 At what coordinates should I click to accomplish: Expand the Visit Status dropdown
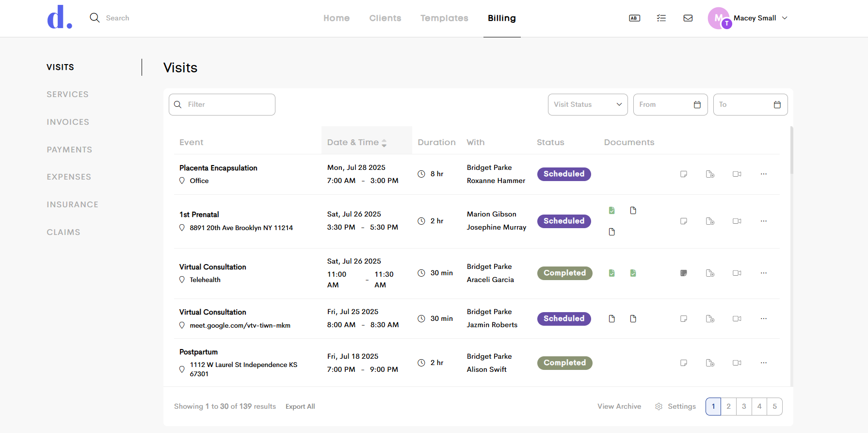[588, 104]
